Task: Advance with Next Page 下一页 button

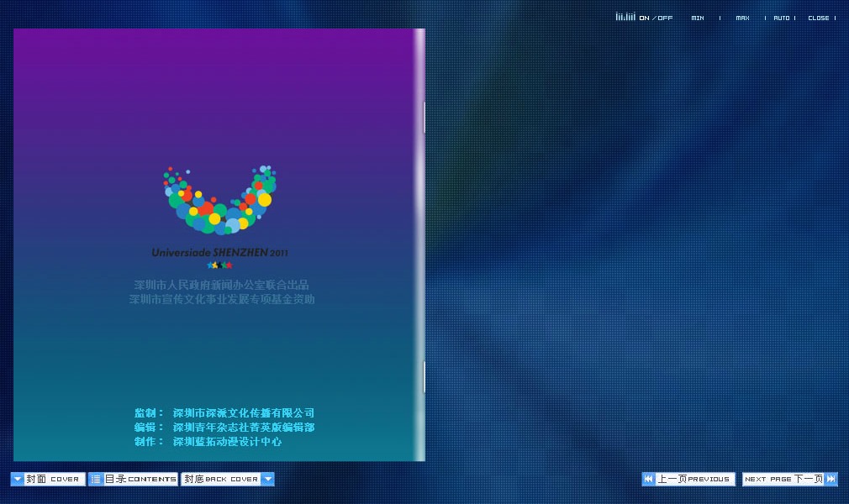Action: click(x=790, y=479)
